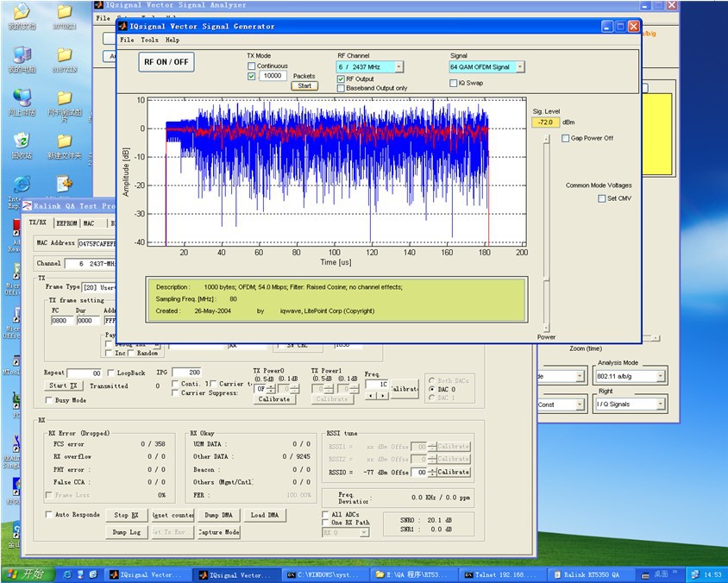Click the Load DMA button

click(265, 515)
